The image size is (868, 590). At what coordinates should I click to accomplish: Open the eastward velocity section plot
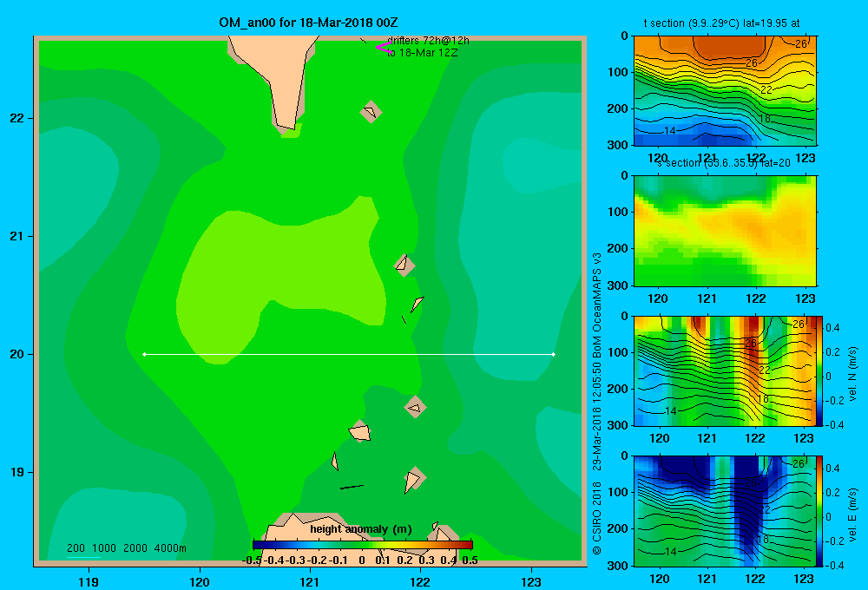point(725,511)
